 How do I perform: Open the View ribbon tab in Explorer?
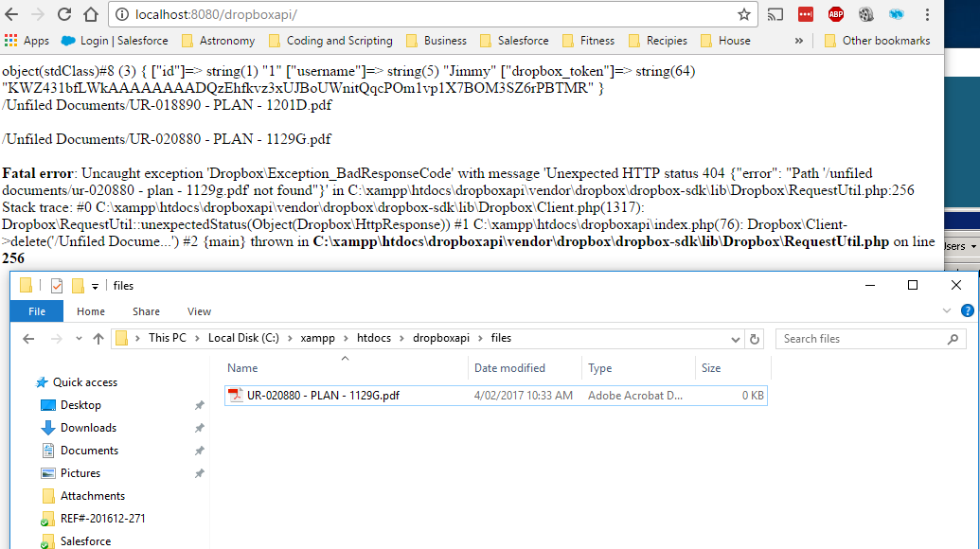(199, 311)
